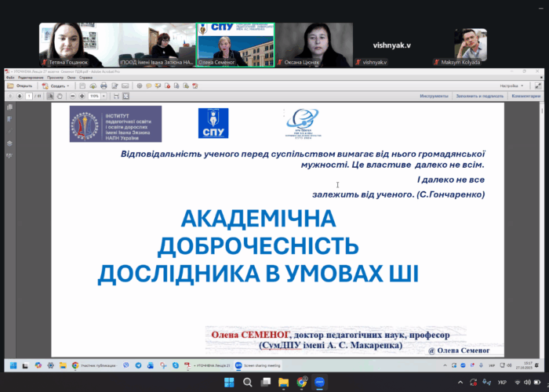The image size is (549, 392).
Task: Go to next page arrow icon
Action: [18, 96]
